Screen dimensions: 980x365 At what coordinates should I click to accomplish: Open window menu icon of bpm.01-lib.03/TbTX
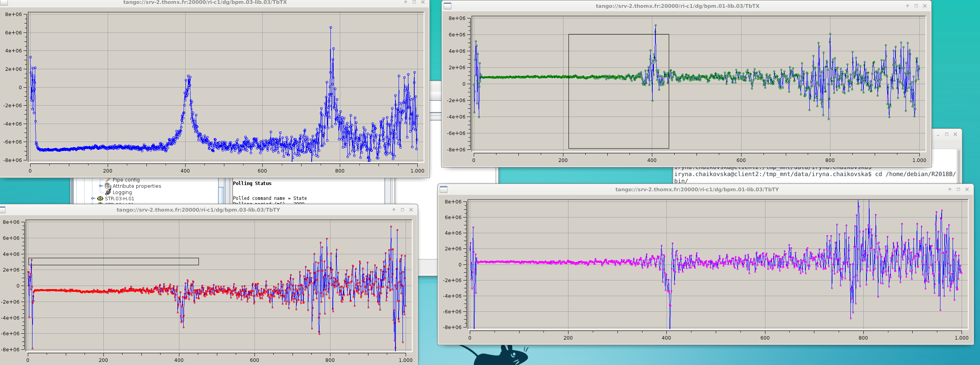pos(448,6)
